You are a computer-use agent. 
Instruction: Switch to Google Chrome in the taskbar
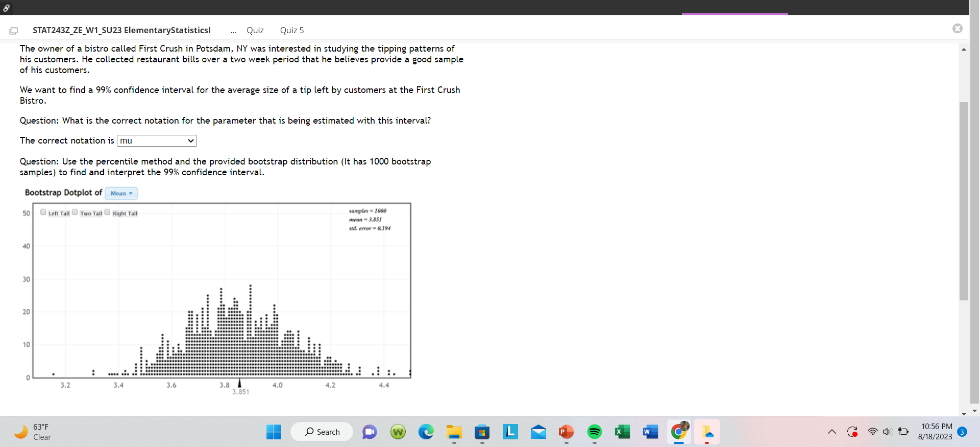coord(679,432)
